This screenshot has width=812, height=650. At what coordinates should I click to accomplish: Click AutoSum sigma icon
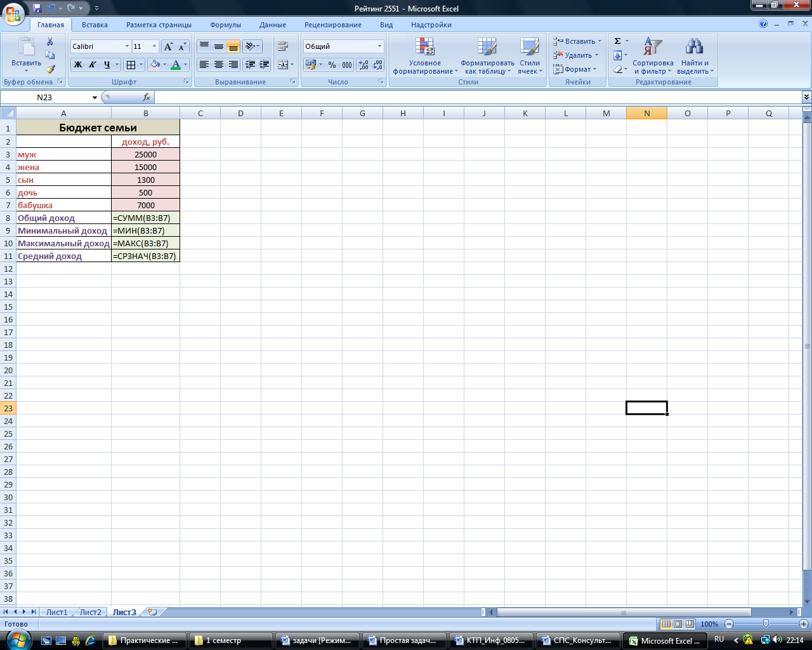[x=617, y=41]
